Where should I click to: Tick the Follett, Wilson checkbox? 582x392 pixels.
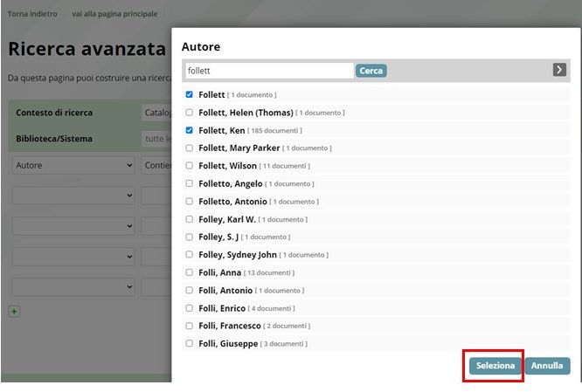(x=190, y=166)
